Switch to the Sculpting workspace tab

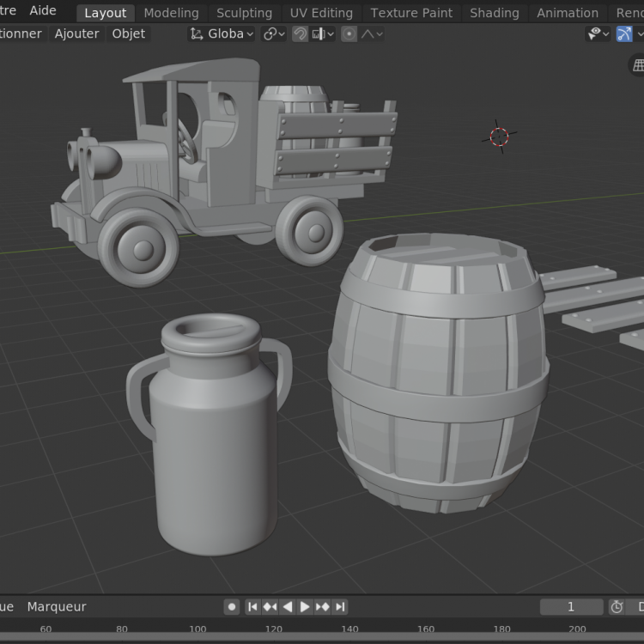click(x=244, y=13)
